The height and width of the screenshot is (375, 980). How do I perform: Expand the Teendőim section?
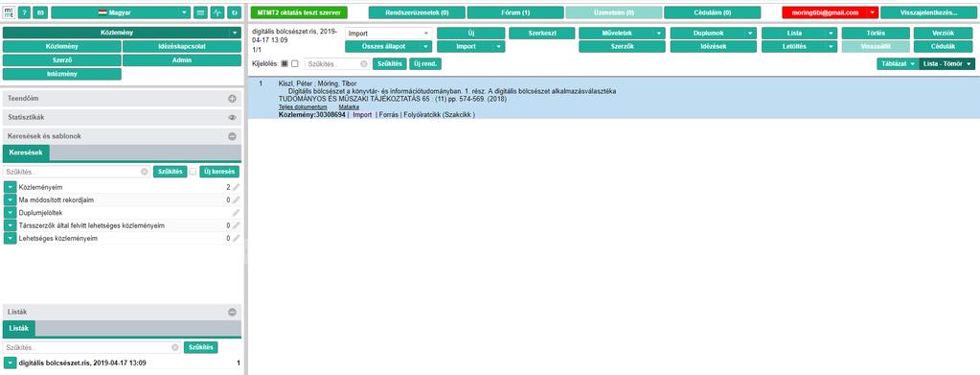click(x=232, y=98)
